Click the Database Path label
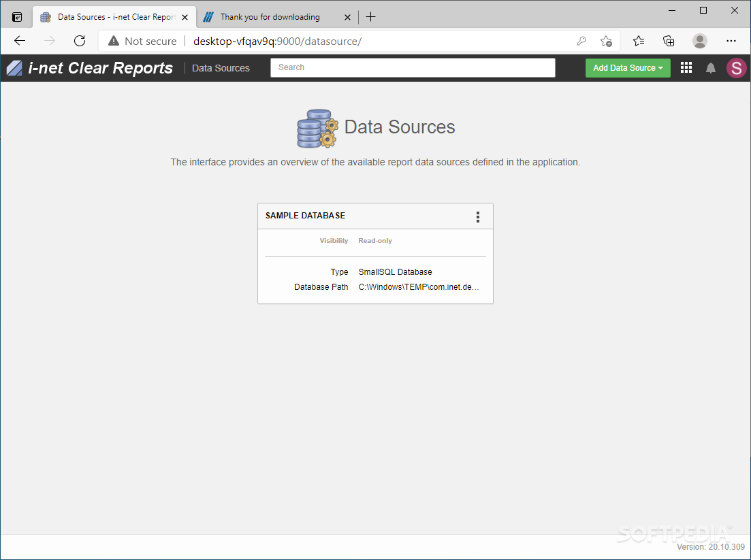751x560 pixels. point(321,287)
